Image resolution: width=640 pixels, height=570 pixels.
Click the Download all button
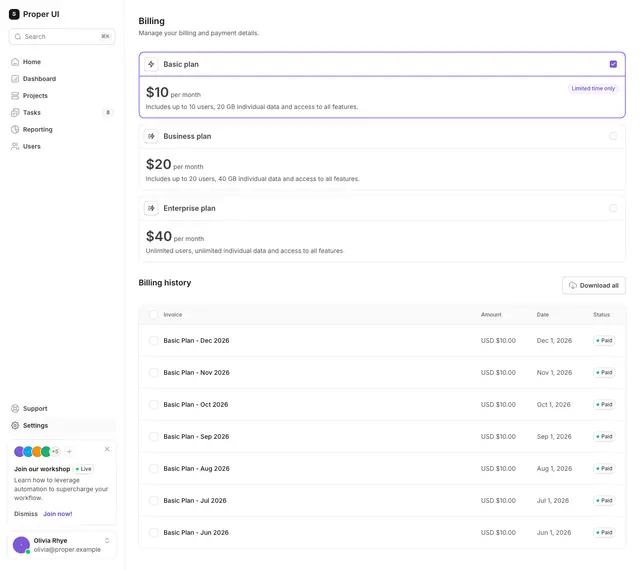[x=594, y=285]
